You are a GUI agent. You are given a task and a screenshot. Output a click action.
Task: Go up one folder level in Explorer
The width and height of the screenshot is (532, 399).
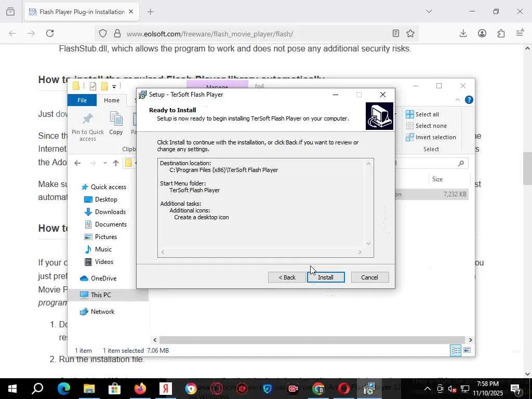116,163
